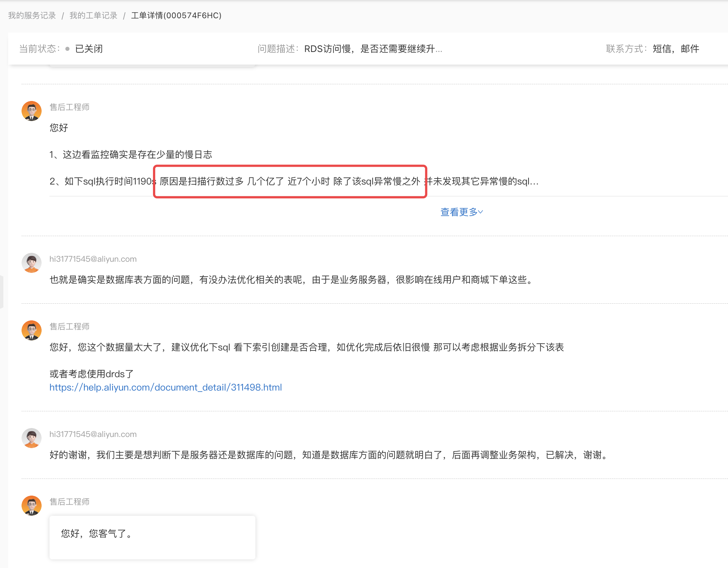Click second hi31771545@aliyun.com username above thank-you
Screen dimensions: 728x568
pos(93,434)
